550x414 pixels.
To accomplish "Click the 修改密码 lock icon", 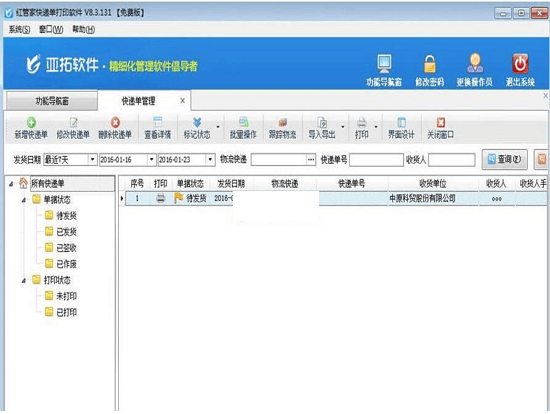I will point(430,63).
